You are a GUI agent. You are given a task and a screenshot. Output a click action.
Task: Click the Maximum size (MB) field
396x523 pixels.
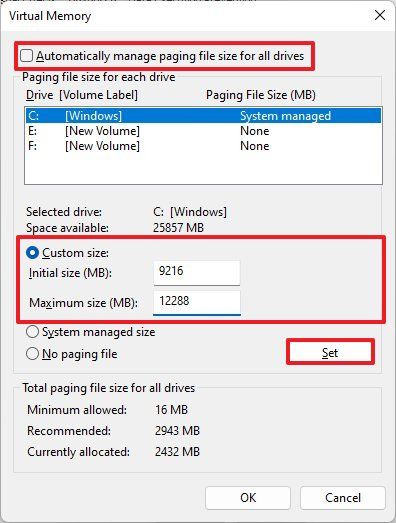click(196, 303)
